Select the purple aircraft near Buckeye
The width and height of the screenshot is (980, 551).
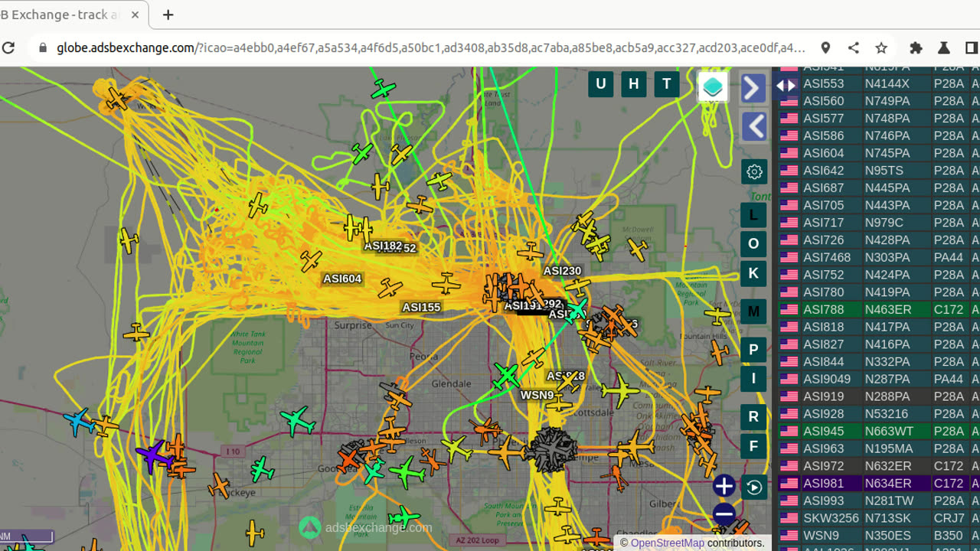coord(154,455)
